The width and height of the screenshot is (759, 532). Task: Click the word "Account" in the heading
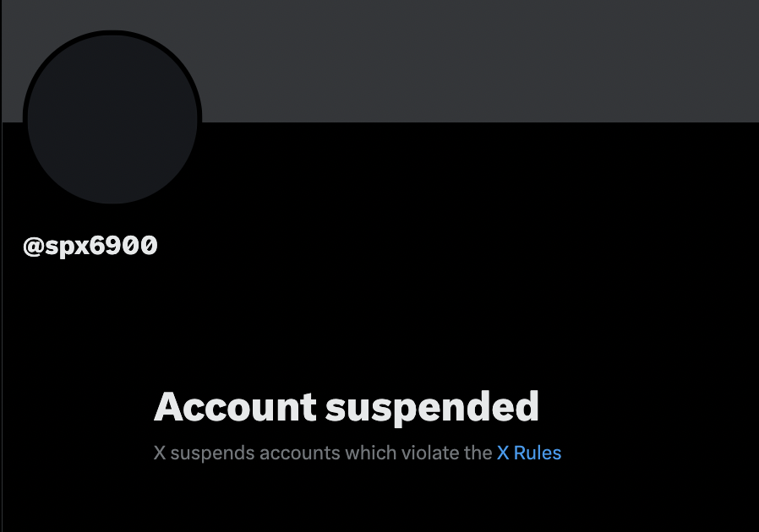pyautogui.click(x=235, y=407)
